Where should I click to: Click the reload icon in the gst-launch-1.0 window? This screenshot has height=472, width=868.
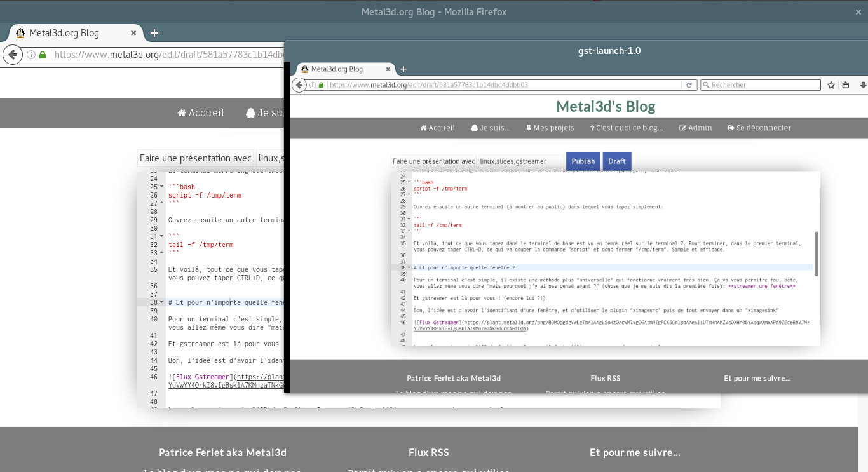pyautogui.click(x=689, y=84)
